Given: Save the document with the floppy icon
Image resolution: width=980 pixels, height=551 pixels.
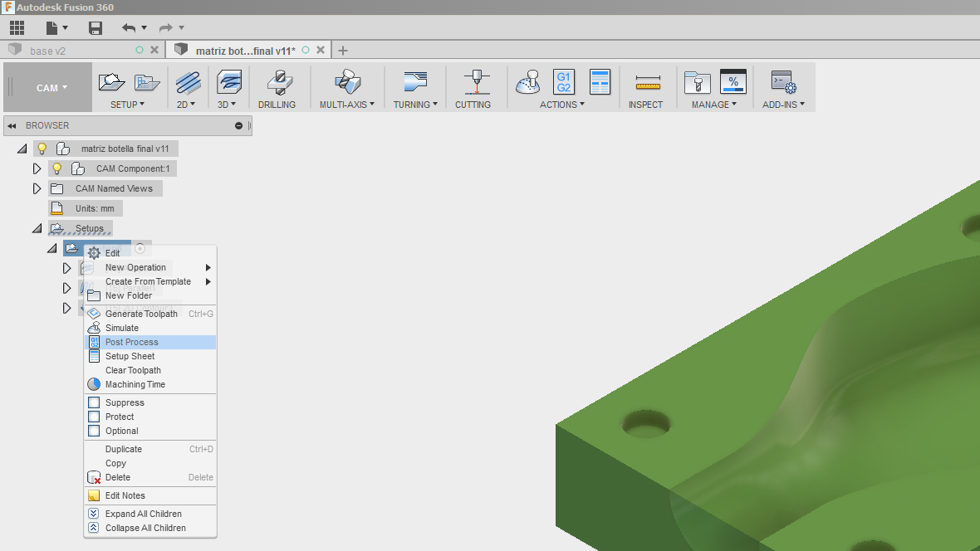Looking at the screenshot, I should (95, 27).
